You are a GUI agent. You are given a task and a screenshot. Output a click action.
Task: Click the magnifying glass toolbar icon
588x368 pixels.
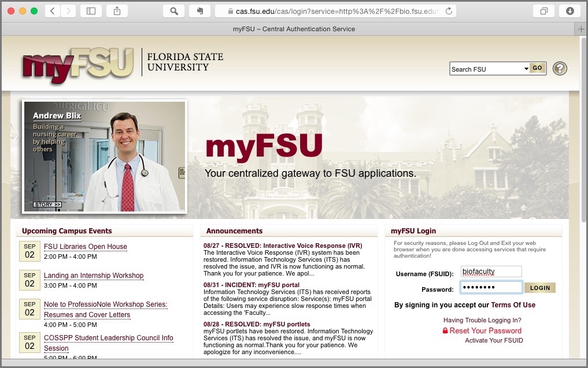(x=173, y=11)
